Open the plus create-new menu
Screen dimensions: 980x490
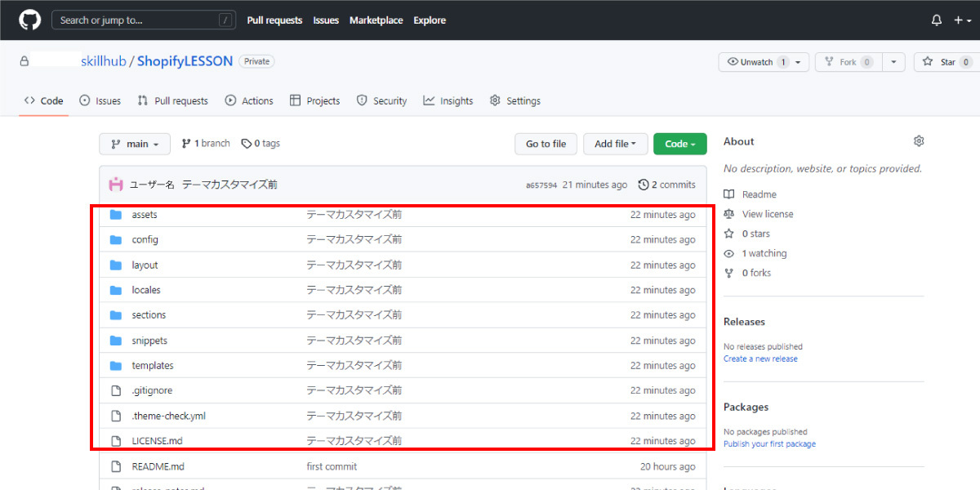[x=963, y=20]
